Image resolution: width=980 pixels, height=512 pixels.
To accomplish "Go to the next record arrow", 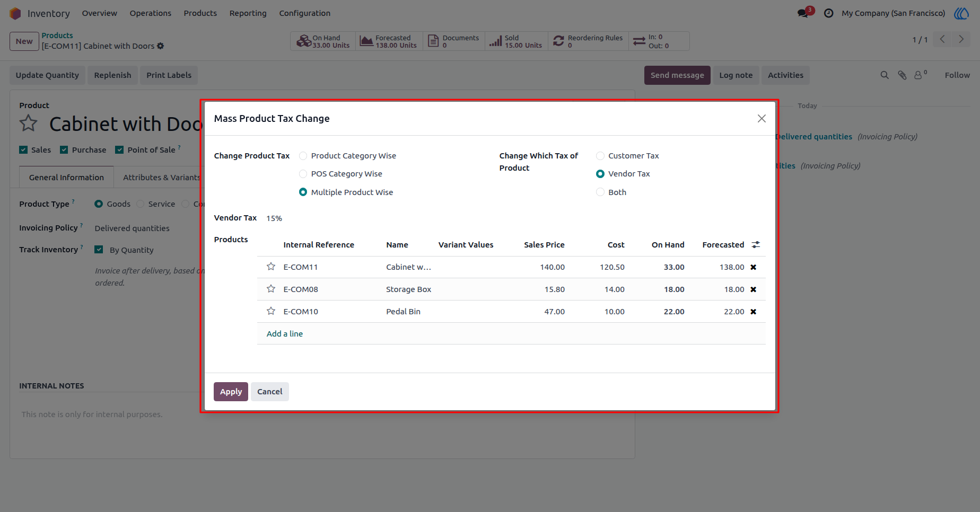I will coord(961,39).
